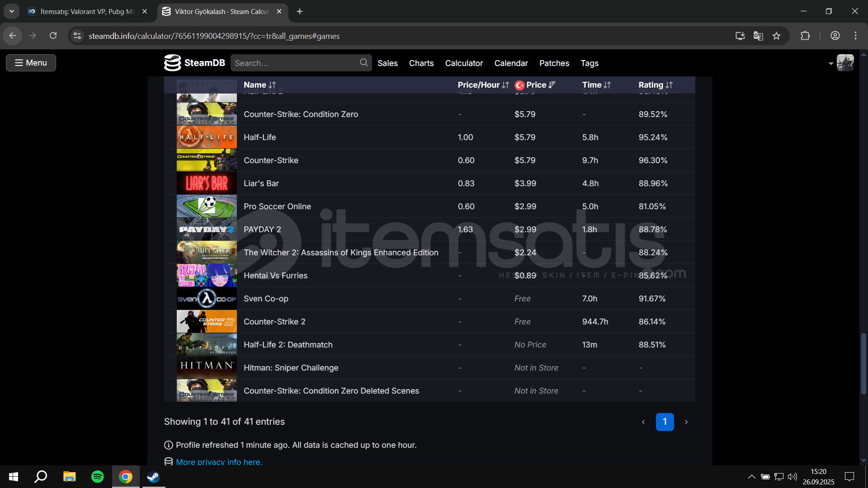Image resolution: width=868 pixels, height=488 pixels.
Task: Open the site information icon beside URL
Action: point(77,36)
